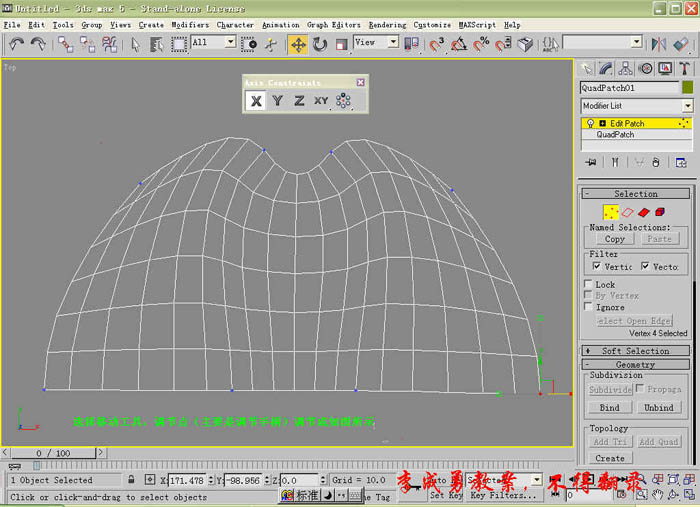Select Element sub-object level icon

660,212
